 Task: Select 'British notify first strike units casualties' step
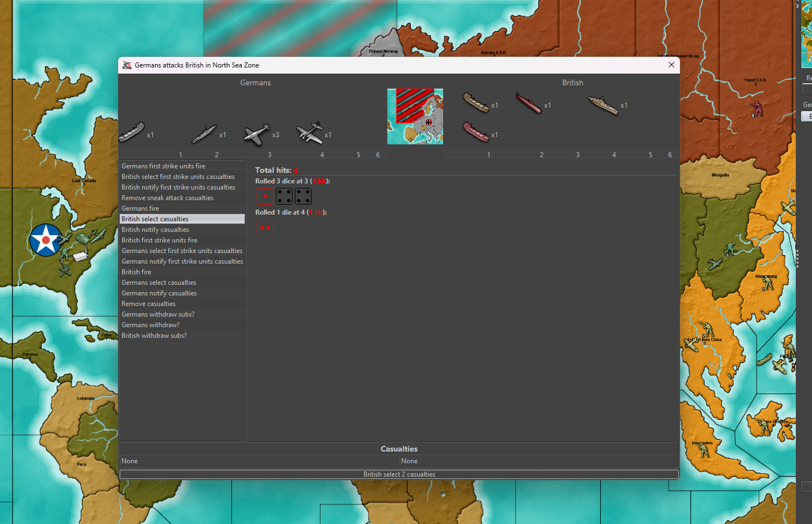tap(182, 187)
